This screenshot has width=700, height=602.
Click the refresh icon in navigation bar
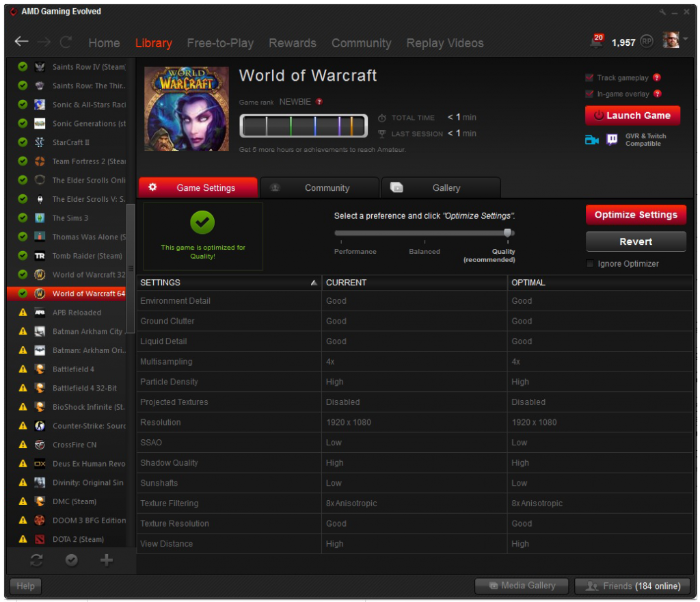(x=66, y=42)
